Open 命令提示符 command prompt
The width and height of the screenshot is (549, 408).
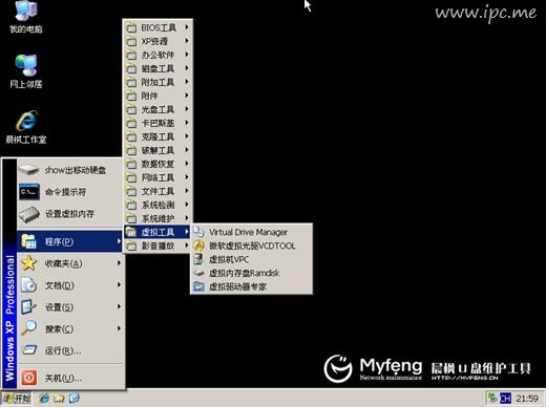pos(70,192)
